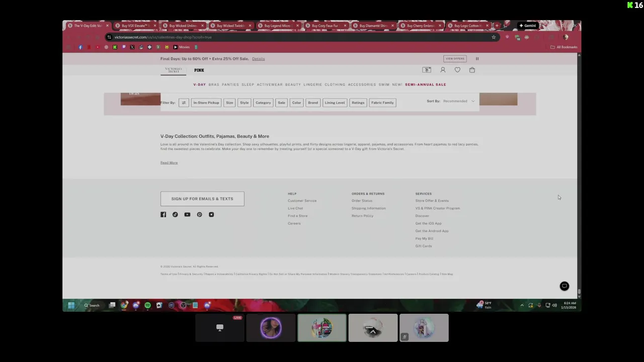This screenshot has width=644, height=362.
Task: Open Spotify from the taskbar
Action: coord(147,305)
